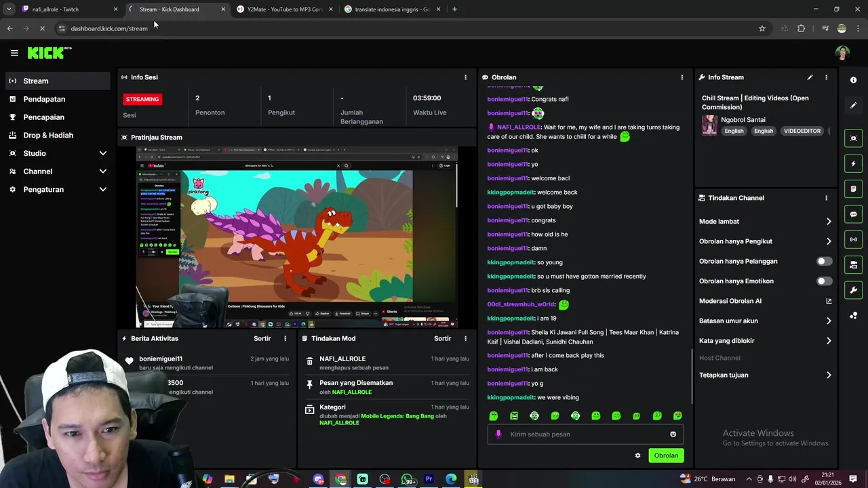The width and height of the screenshot is (868, 488).
Task: Open the emoji picker in message box
Action: click(673, 434)
